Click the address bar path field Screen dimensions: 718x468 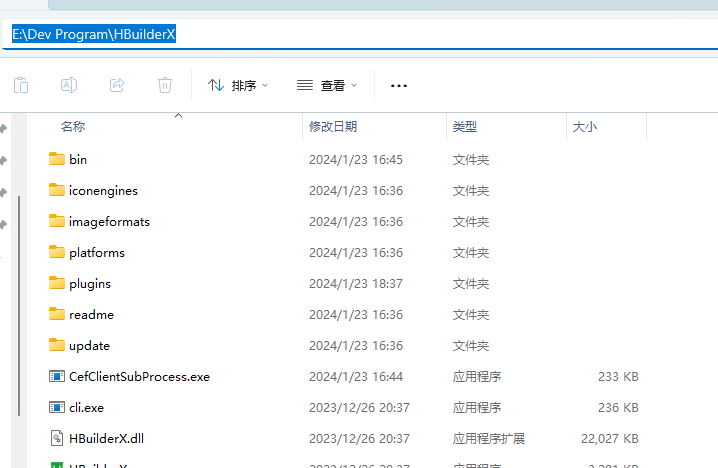[362, 34]
